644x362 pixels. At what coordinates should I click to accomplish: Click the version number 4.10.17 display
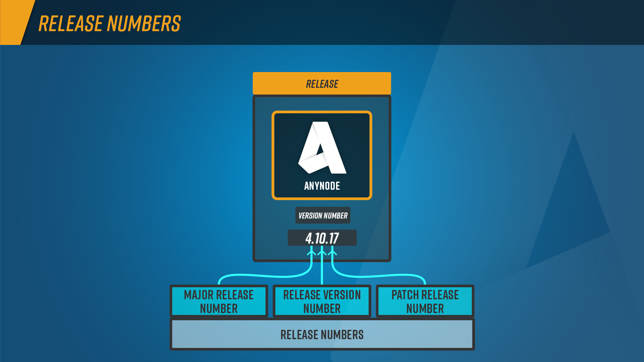coord(322,238)
